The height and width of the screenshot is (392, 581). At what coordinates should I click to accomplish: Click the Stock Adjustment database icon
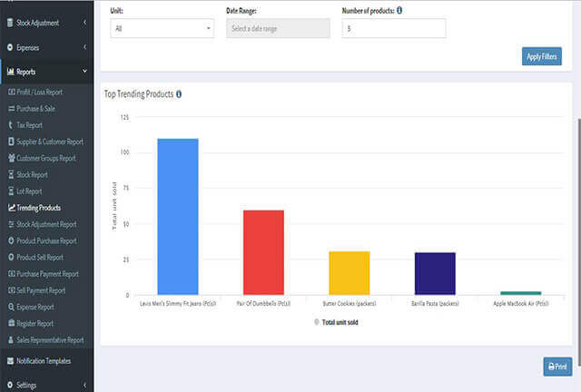[10, 21]
